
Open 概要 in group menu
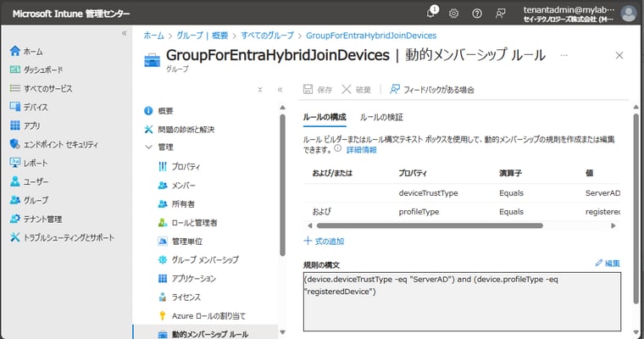[x=158, y=111]
